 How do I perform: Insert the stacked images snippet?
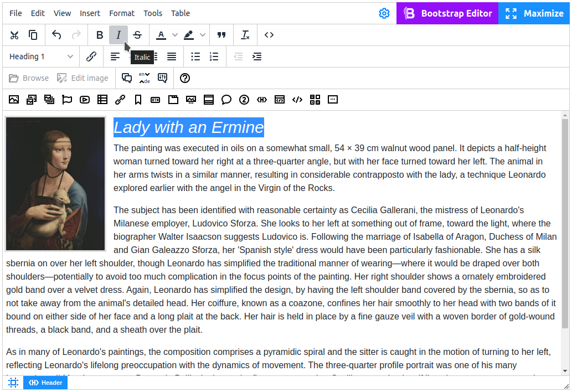click(49, 100)
